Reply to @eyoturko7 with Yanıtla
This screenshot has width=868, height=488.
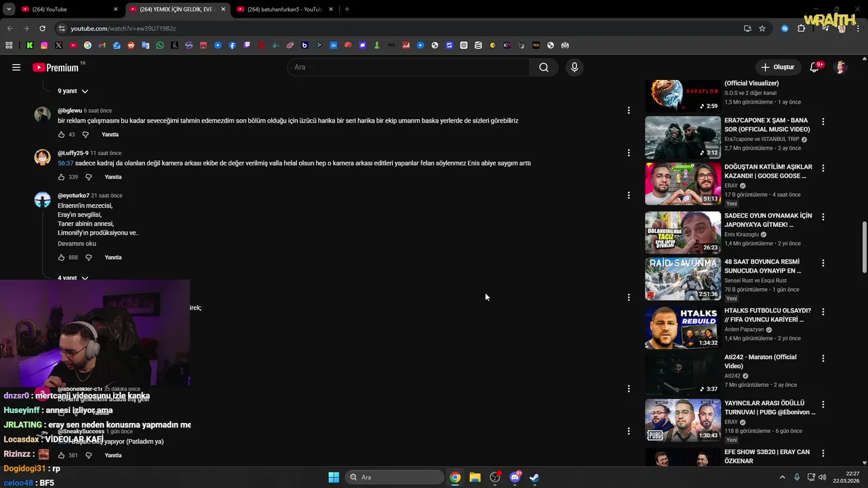(x=113, y=258)
